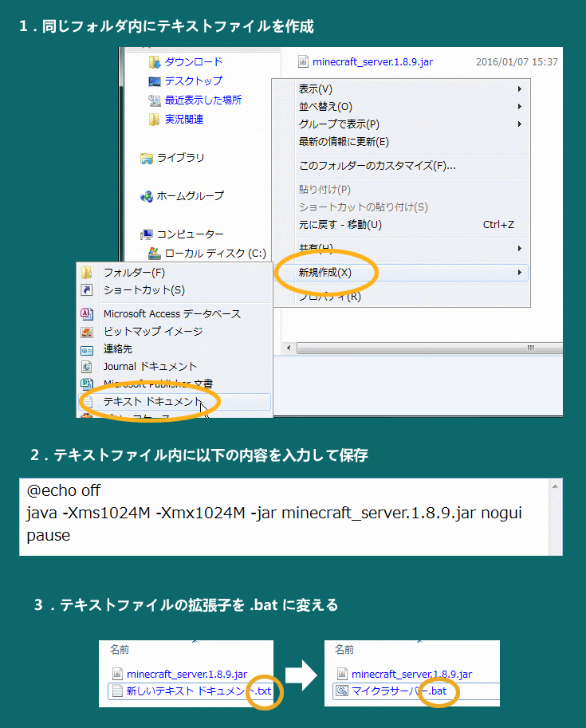Viewport: 586px width, 728px height.
Task: Select 最新の情報に更新(E) to refresh
Action: pyautogui.click(x=402, y=142)
